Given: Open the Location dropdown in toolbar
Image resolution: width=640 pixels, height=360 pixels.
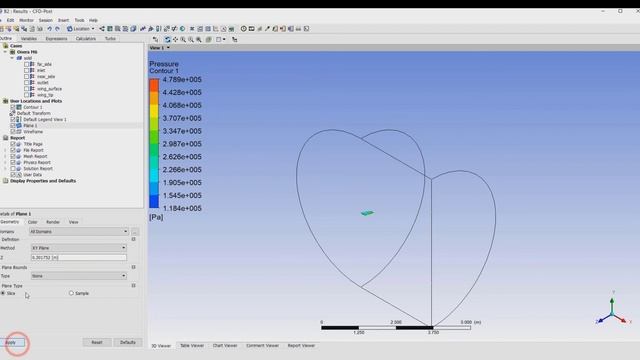Looking at the screenshot, I should [x=80, y=29].
